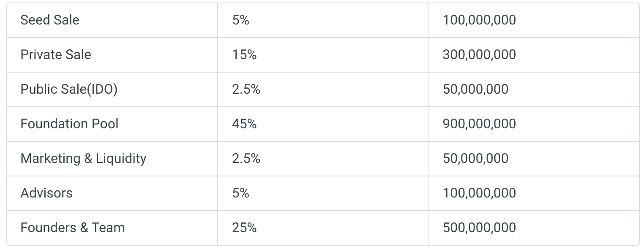Click the Seed Sale cell
644x249 pixels.
point(50,20)
